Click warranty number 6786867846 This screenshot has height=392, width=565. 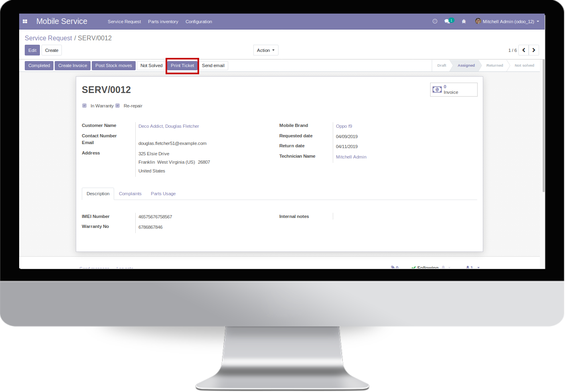(x=150, y=227)
